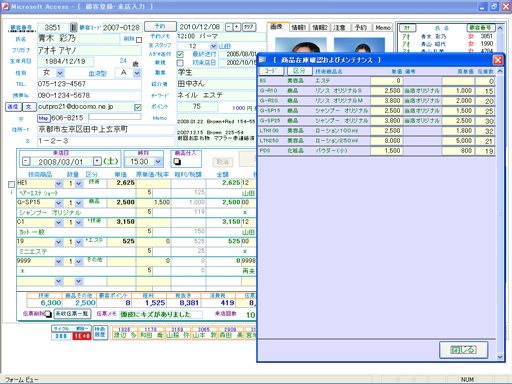Toggle the checkbox left of HE1 row
Screen dimensions: 512x384
click(11, 184)
